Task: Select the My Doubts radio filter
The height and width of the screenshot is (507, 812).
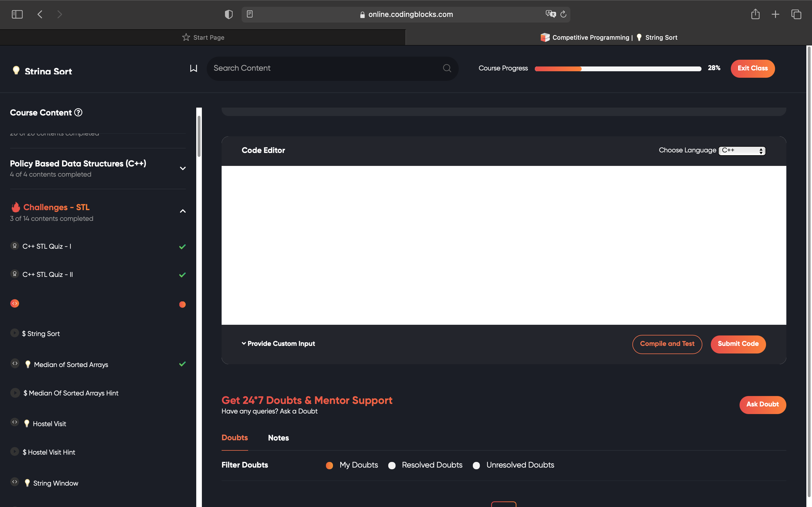Action: (x=330, y=465)
